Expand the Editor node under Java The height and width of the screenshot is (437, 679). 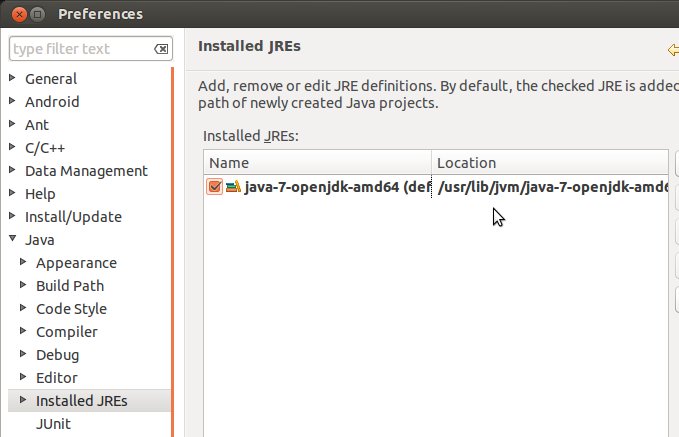click(23, 376)
